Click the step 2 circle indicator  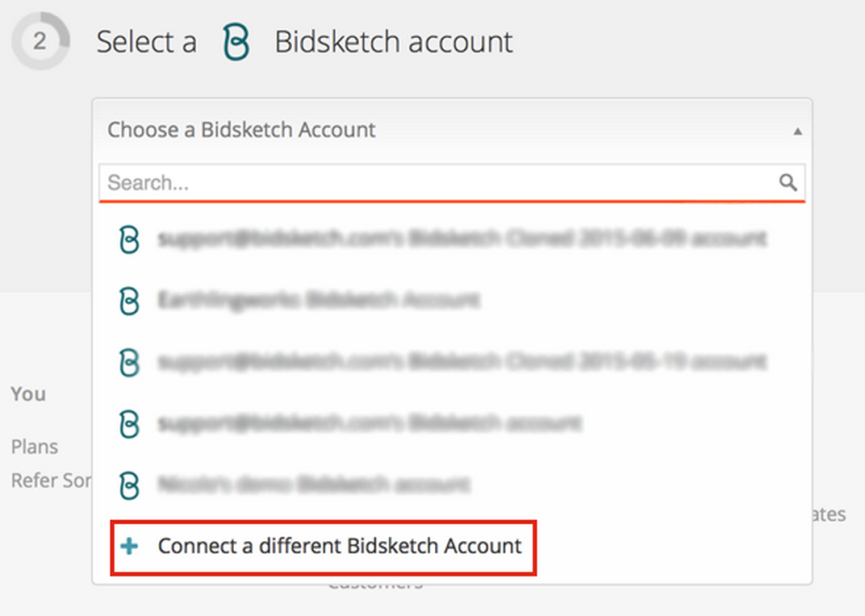40,41
